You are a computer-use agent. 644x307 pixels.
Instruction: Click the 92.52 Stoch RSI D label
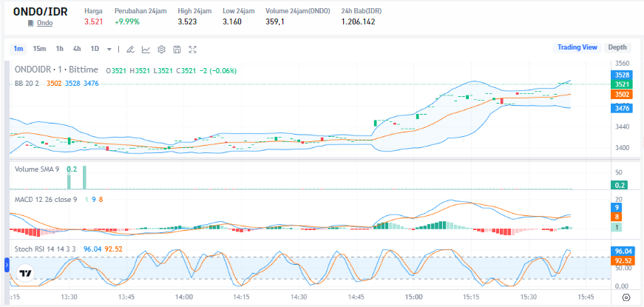point(623,260)
